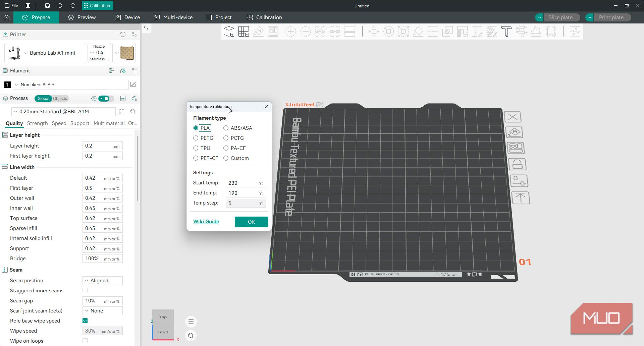644x346 pixels.
Task: Switch to the Preview tab
Action: click(x=82, y=17)
